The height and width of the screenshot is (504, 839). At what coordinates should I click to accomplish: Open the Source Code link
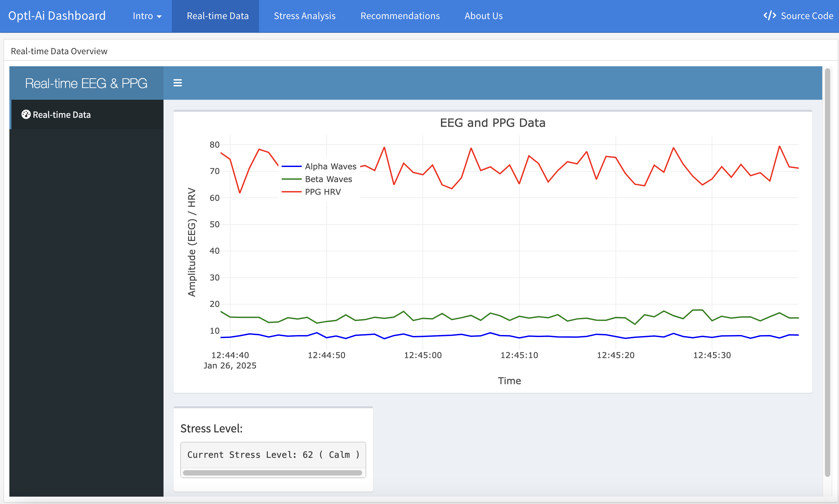[x=806, y=16]
